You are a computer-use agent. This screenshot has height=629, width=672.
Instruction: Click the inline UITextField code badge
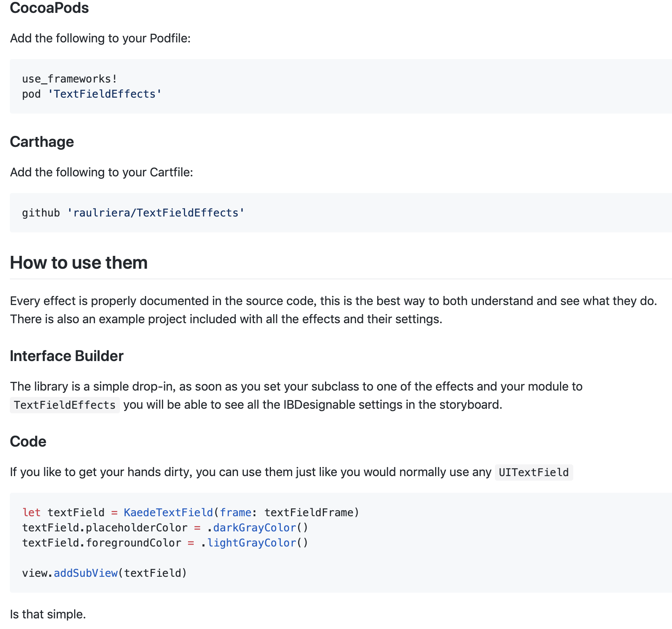(534, 472)
